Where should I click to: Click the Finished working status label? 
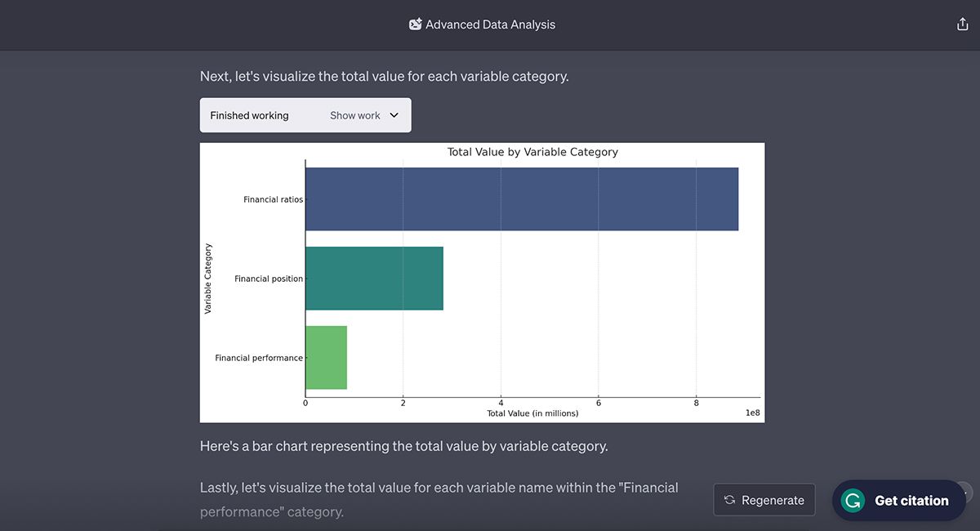click(249, 114)
